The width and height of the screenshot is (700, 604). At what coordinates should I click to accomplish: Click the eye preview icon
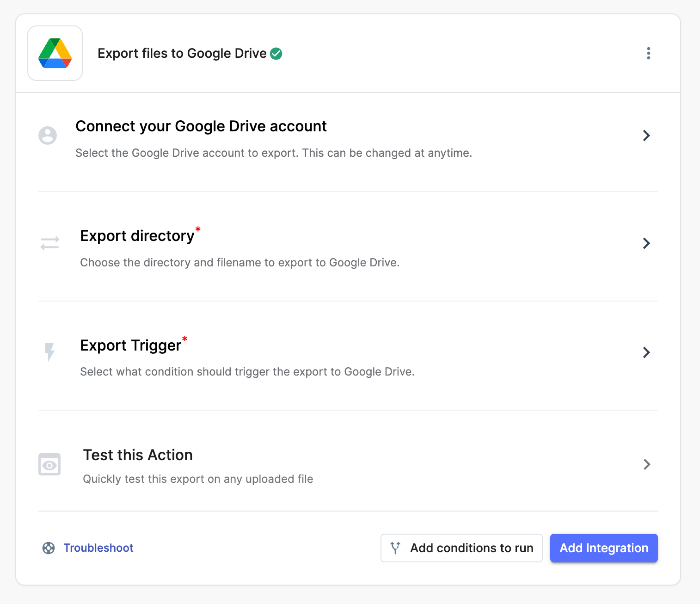point(49,464)
